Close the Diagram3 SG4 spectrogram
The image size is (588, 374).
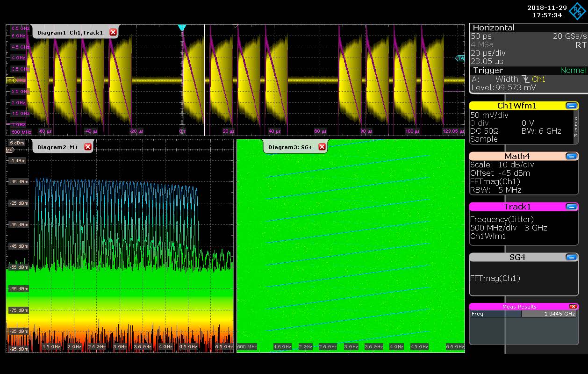pos(322,147)
